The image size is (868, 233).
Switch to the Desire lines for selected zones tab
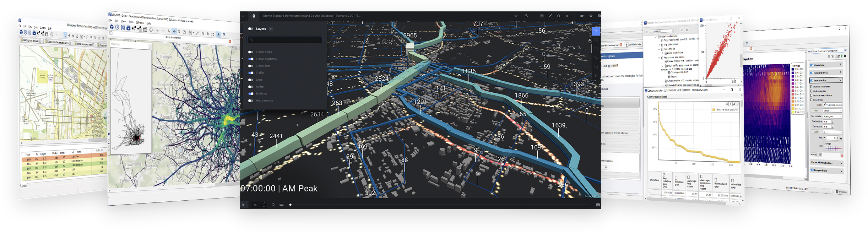click(58, 43)
